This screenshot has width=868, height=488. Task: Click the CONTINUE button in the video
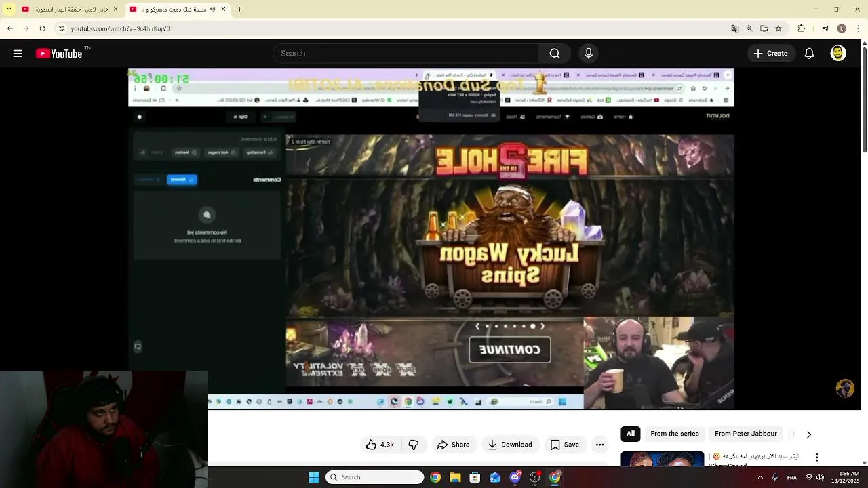[x=510, y=350]
